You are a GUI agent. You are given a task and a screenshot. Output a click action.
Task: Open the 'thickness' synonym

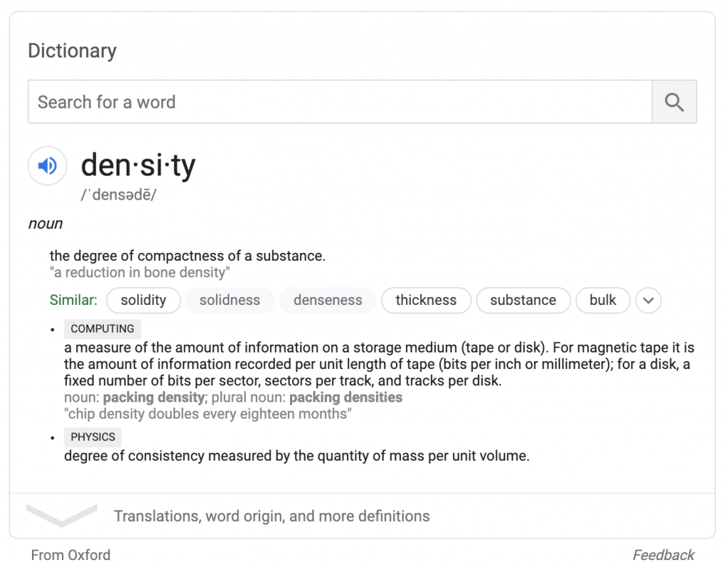(426, 300)
